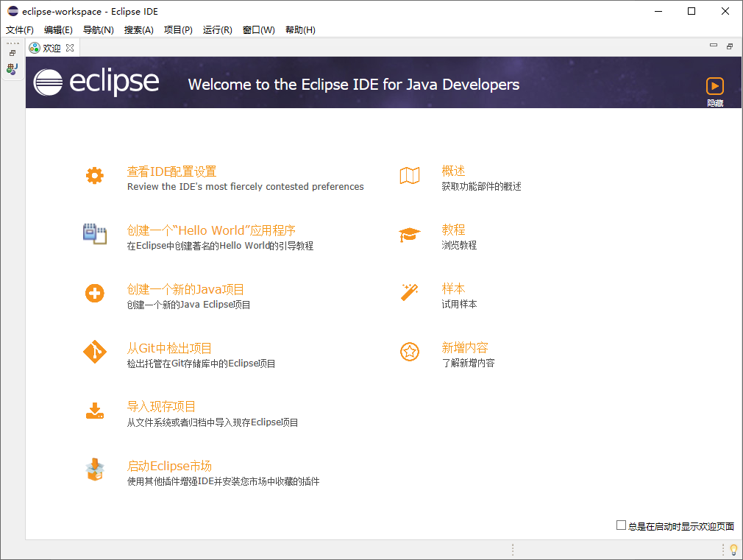
Task: Open the 文件(F) menu
Action: tap(19, 30)
